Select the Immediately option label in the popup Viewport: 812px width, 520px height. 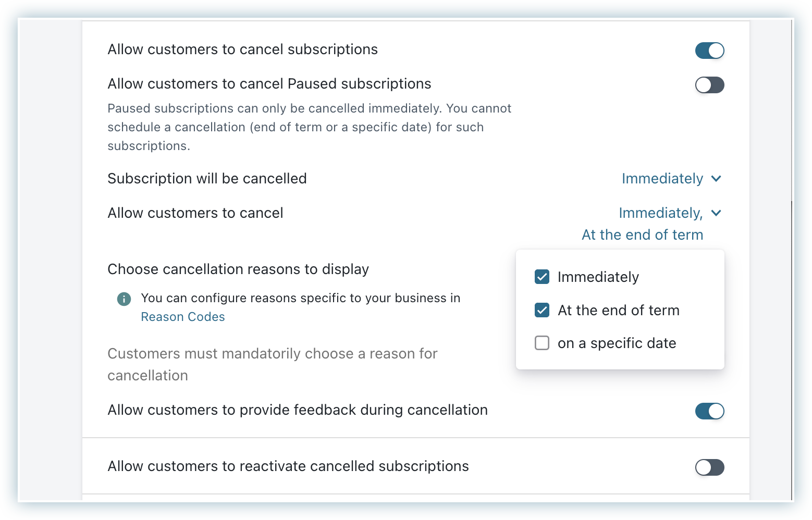pyautogui.click(x=598, y=277)
